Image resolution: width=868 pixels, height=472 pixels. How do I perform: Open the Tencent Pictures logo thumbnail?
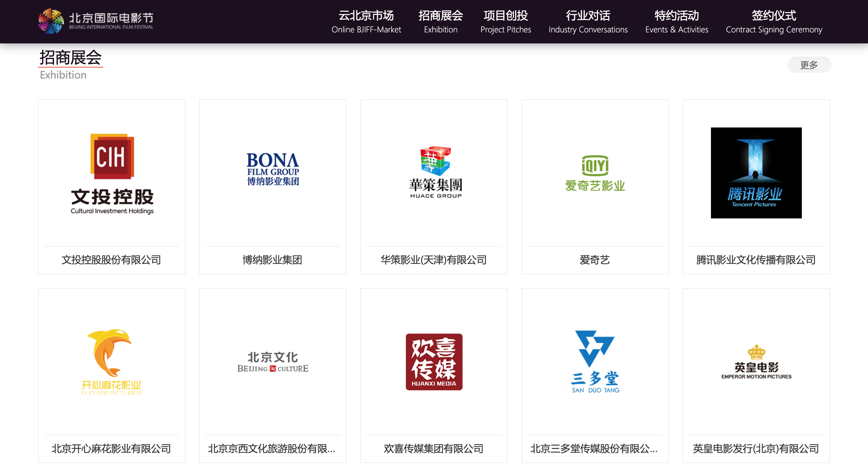pos(756,173)
